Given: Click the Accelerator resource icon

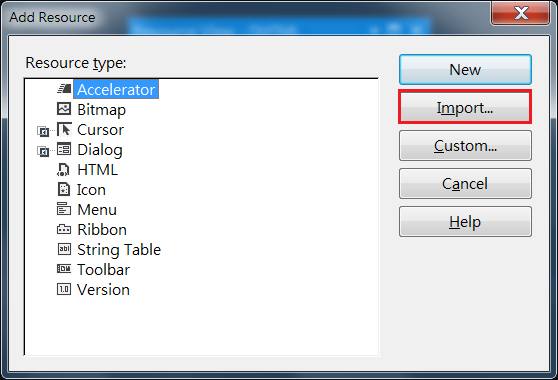Looking at the screenshot, I should pyautogui.click(x=64, y=89).
